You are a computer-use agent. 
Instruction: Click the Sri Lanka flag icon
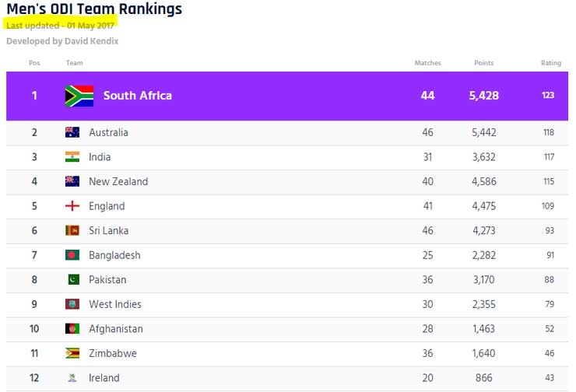[x=72, y=230]
